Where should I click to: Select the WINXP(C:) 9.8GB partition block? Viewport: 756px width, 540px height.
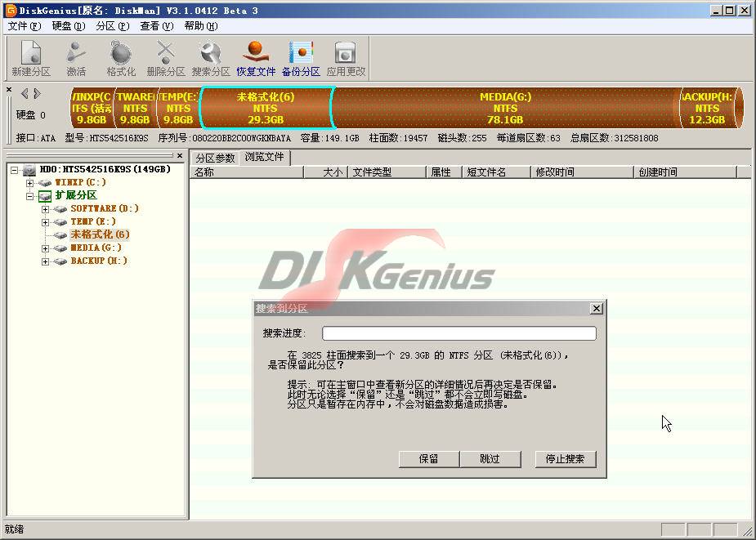coord(92,108)
